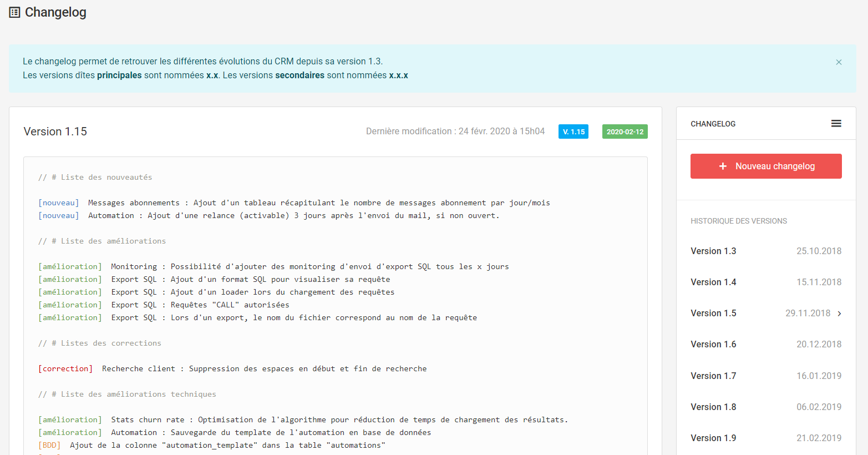Show Version 1.9 changelog
This screenshot has height=455, width=868.
click(x=713, y=438)
